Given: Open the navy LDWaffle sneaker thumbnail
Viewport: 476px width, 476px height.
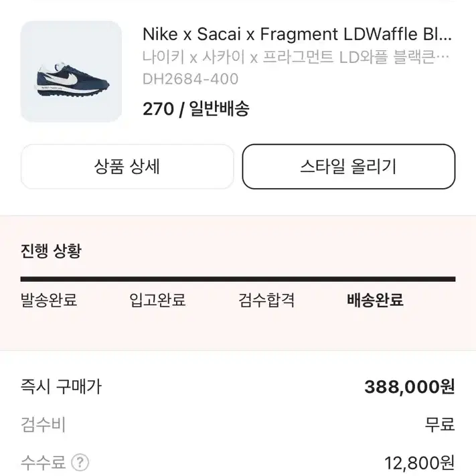Looking at the screenshot, I should (72, 72).
